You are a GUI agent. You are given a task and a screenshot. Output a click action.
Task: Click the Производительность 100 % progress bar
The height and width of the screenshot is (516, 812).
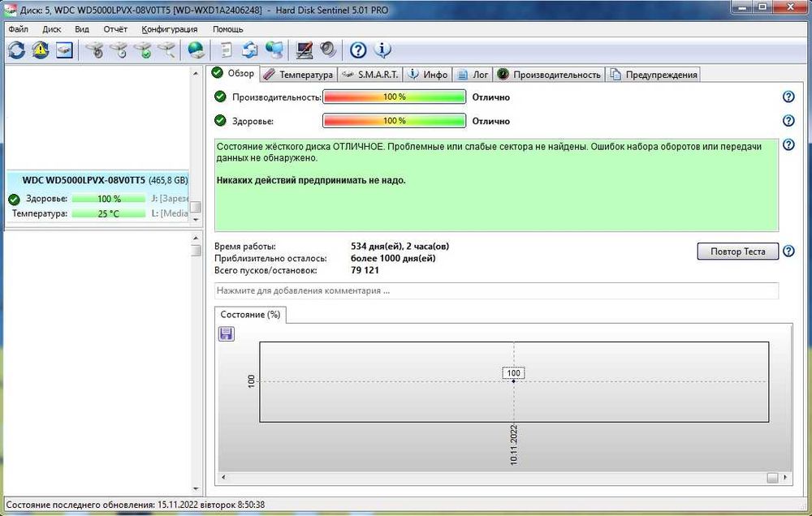(x=394, y=97)
